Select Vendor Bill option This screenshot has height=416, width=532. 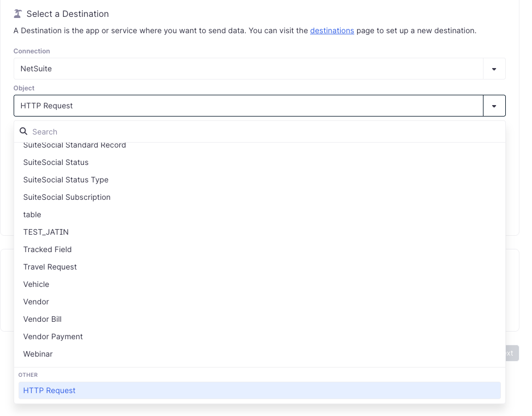pyautogui.click(x=42, y=319)
